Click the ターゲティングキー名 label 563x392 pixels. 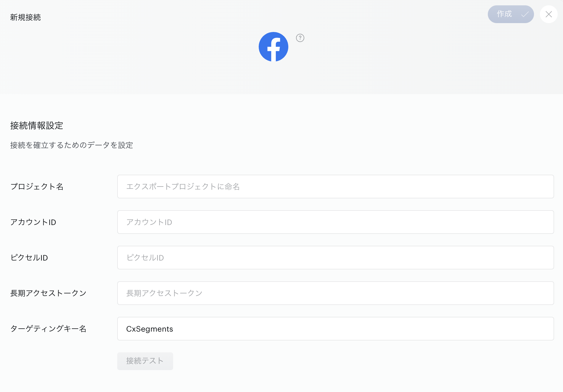[x=48, y=329]
